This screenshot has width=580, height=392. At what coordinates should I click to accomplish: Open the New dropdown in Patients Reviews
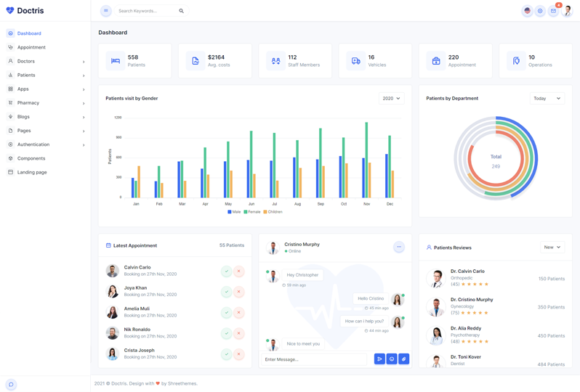(552, 248)
